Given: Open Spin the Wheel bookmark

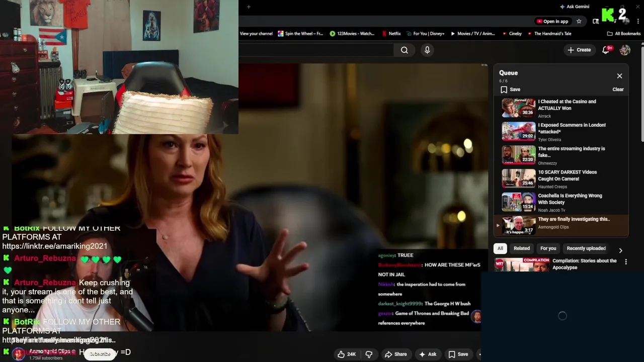Looking at the screenshot, I should pos(300,34).
